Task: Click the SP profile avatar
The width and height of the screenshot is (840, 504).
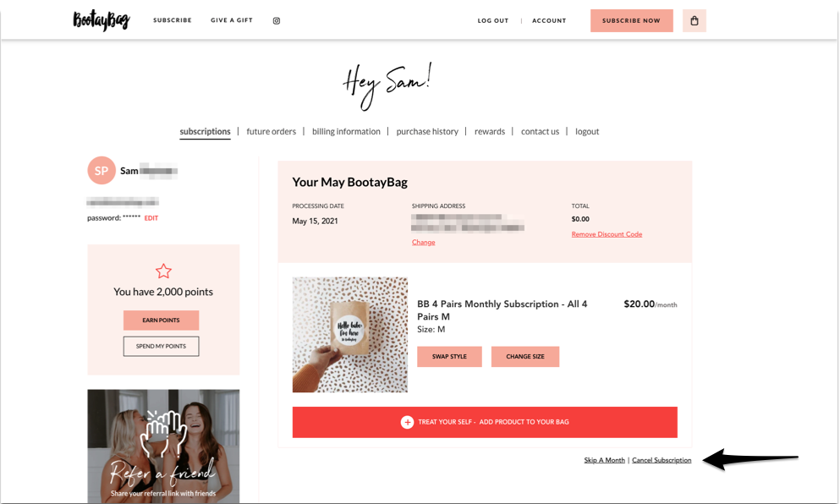Action: 102,170
